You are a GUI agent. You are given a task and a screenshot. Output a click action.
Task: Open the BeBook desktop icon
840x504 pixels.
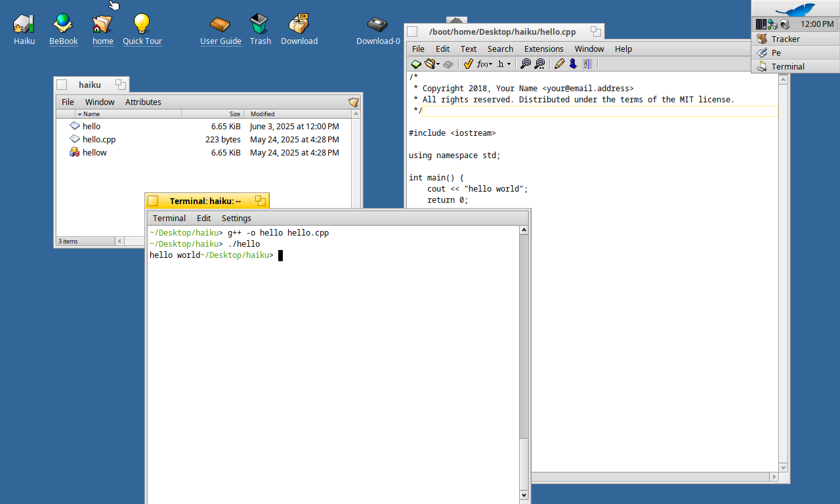63,24
